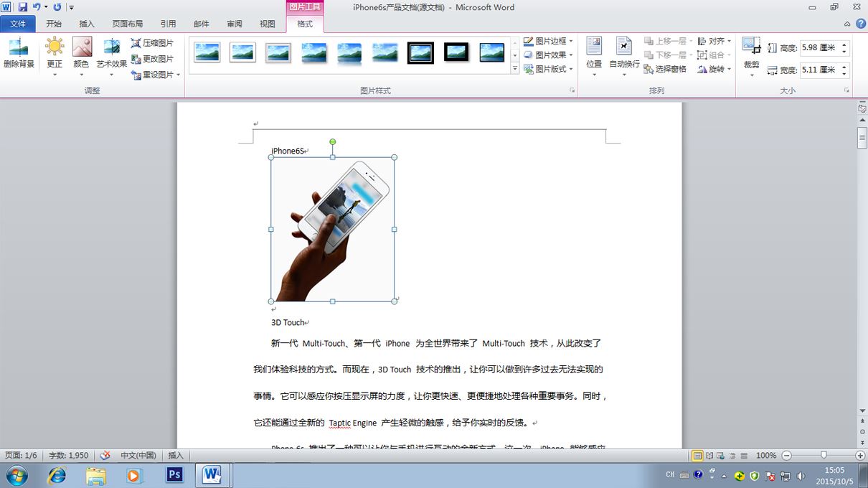
Task: Switch to the 开始 (Home) tab
Action: (x=54, y=24)
